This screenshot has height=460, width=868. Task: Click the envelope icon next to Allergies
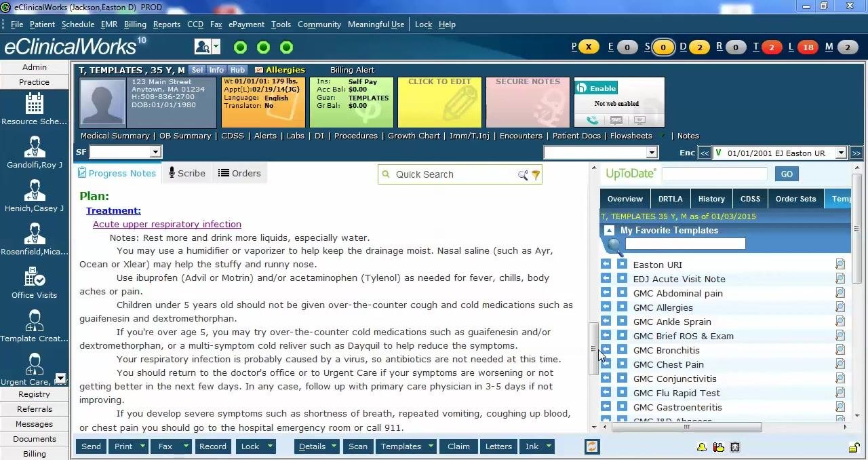coord(259,70)
